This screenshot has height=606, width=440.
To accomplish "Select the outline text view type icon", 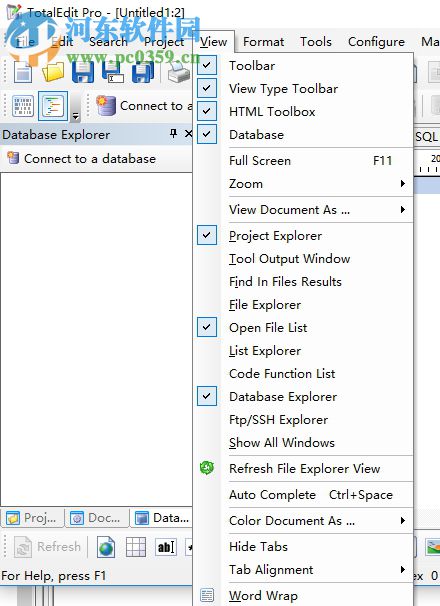I will tap(53, 106).
